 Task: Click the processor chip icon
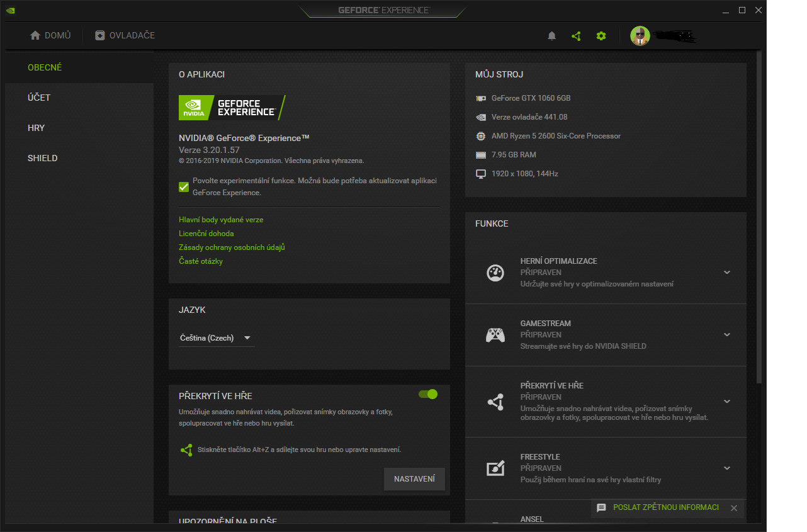coord(481,136)
